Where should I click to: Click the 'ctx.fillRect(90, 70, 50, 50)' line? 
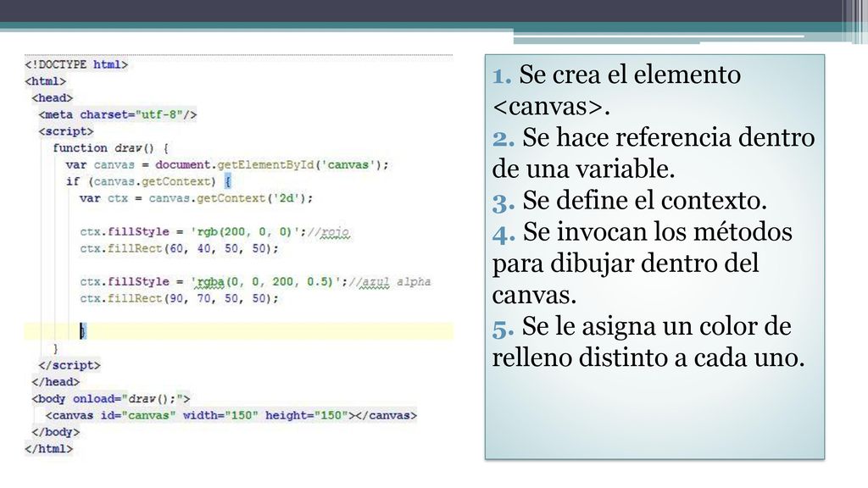[x=179, y=298]
